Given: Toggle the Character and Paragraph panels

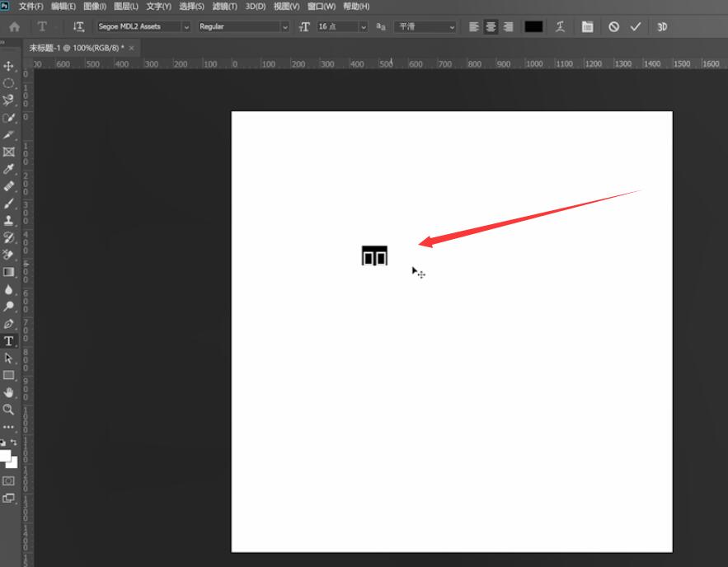Looking at the screenshot, I should 587,27.
